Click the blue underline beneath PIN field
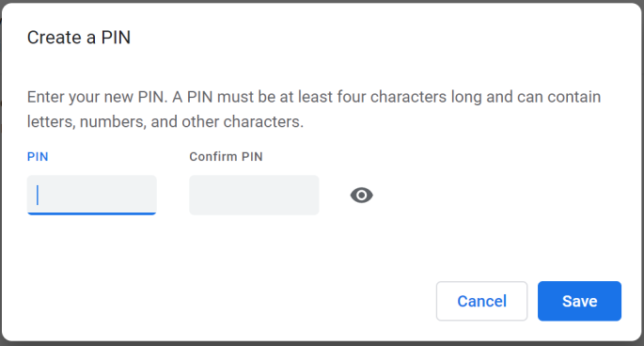 [x=91, y=213]
